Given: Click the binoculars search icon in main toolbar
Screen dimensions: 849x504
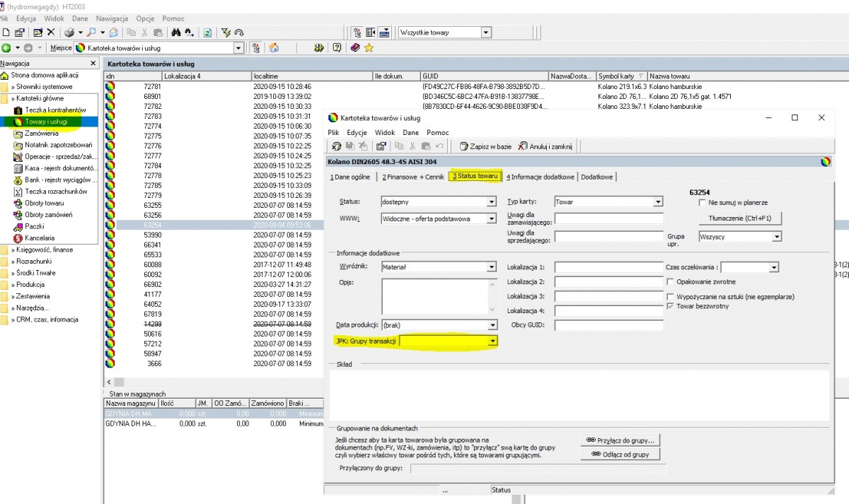Looking at the screenshot, I should tap(175, 33).
